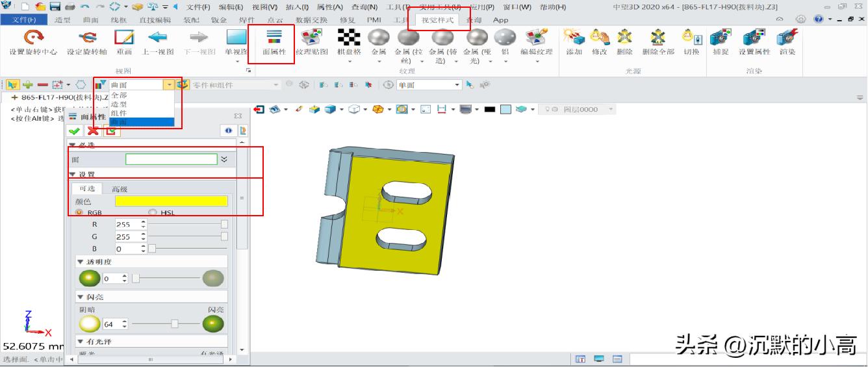Click 添加 add light source

(574, 43)
